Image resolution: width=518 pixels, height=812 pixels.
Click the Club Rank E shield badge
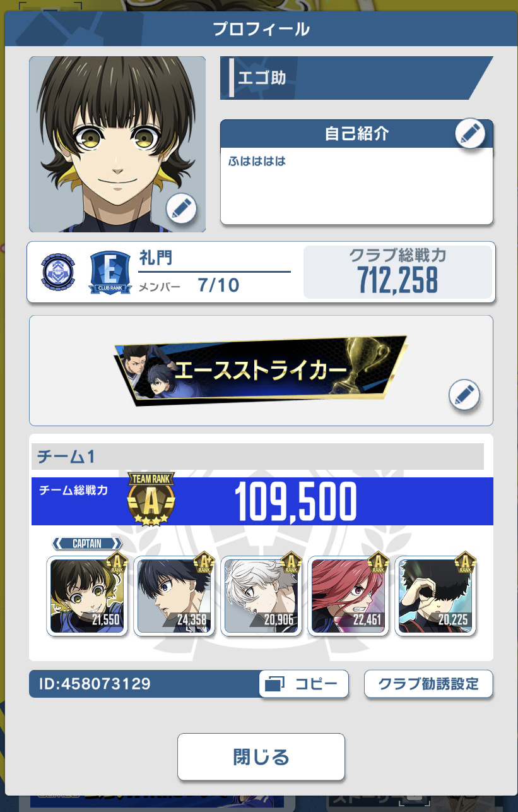pos(110,273)
